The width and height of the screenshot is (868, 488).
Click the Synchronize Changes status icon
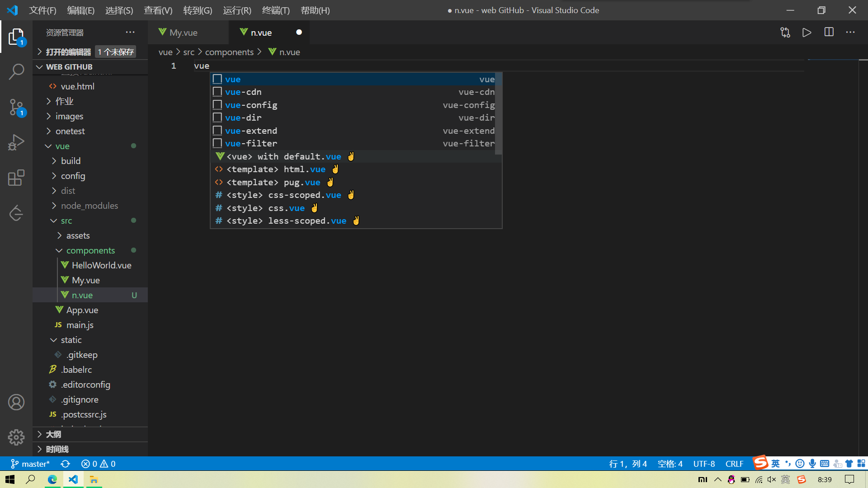66,464
